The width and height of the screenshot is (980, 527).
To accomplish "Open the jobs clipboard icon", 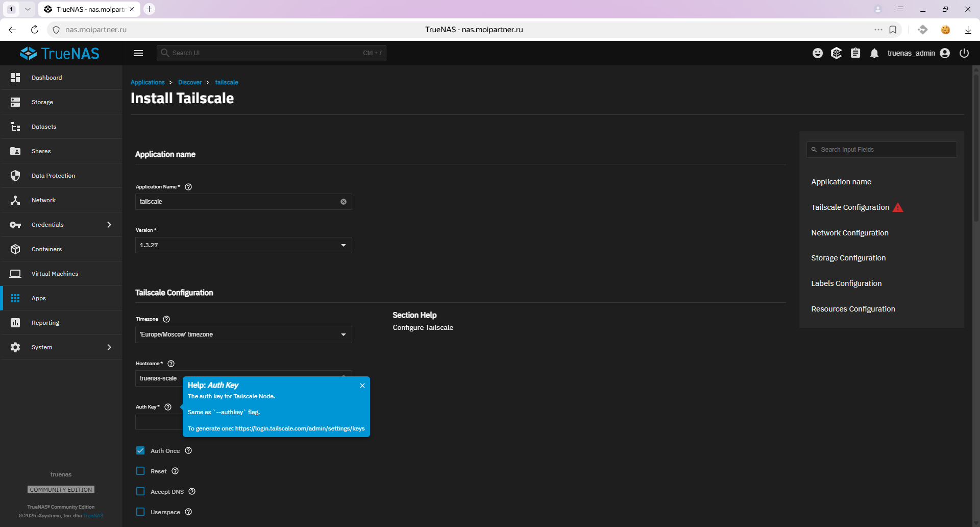I will (855, 53).
